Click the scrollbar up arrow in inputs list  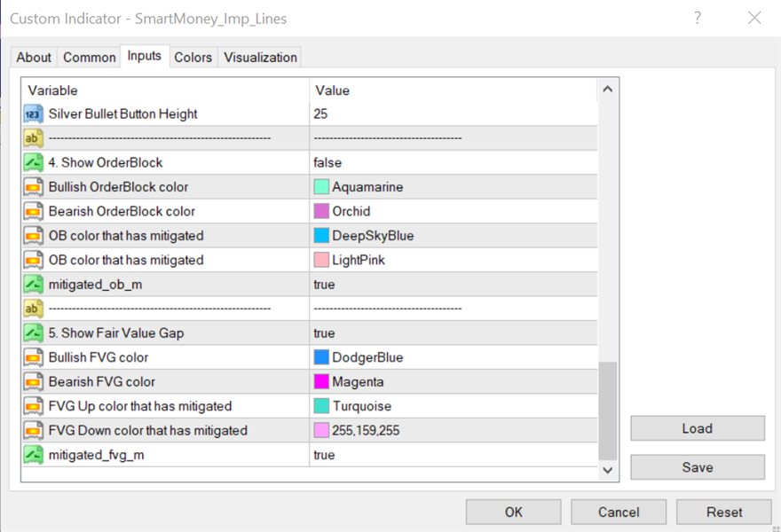[x=608, y=90]
